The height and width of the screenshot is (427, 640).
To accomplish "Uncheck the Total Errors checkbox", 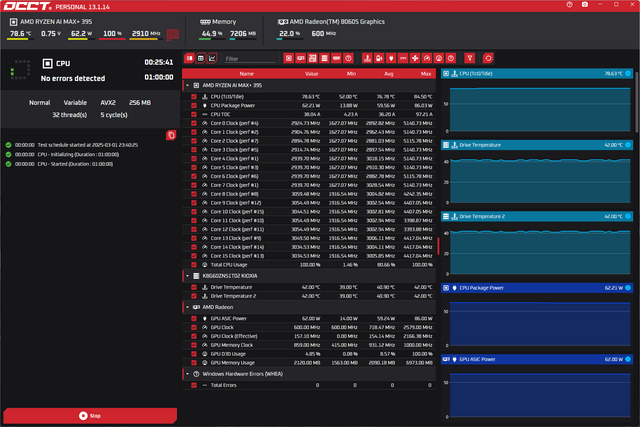I will coord(194,385).
